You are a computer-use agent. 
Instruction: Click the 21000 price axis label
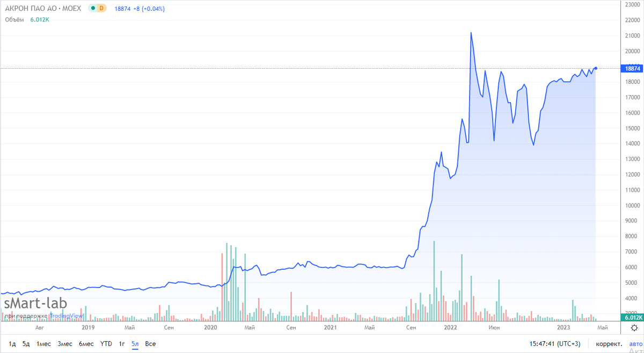632,35
